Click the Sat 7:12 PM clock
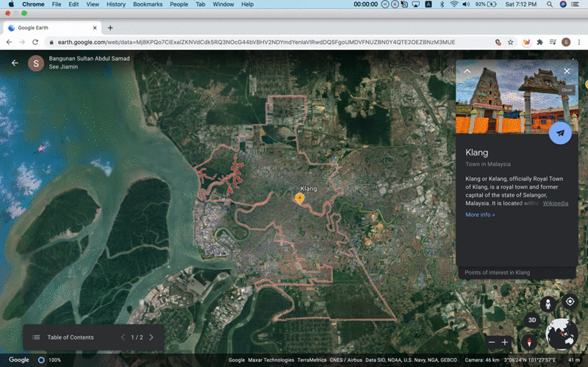The height and width of the screenshot is (367, 588). (520, 4)
